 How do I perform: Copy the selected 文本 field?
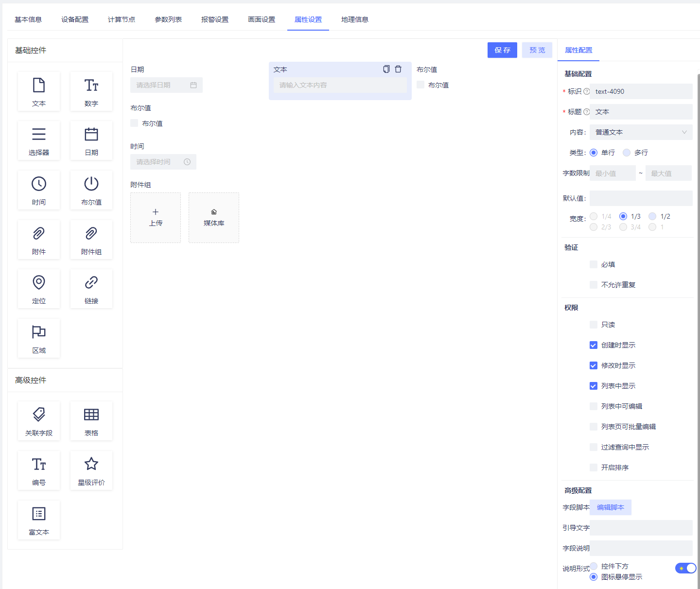386,69
